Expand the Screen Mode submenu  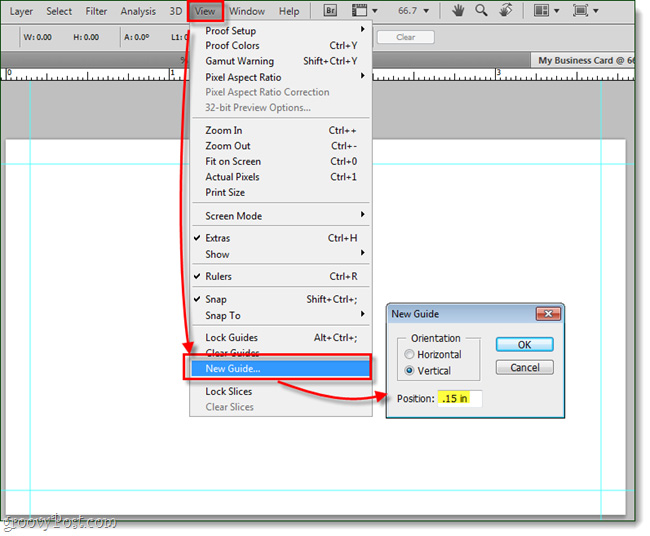281,216
